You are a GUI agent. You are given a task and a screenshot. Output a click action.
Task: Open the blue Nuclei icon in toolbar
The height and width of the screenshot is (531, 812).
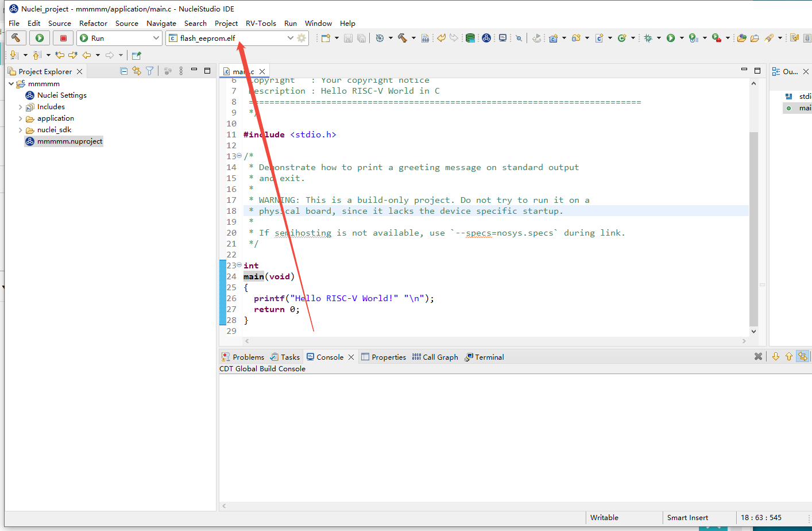point(486,38)
